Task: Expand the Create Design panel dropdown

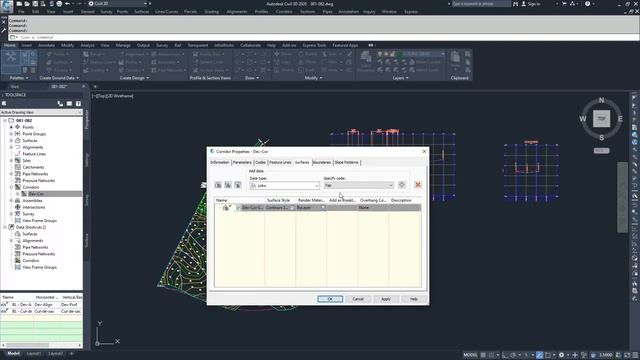Action: [134, 78]
